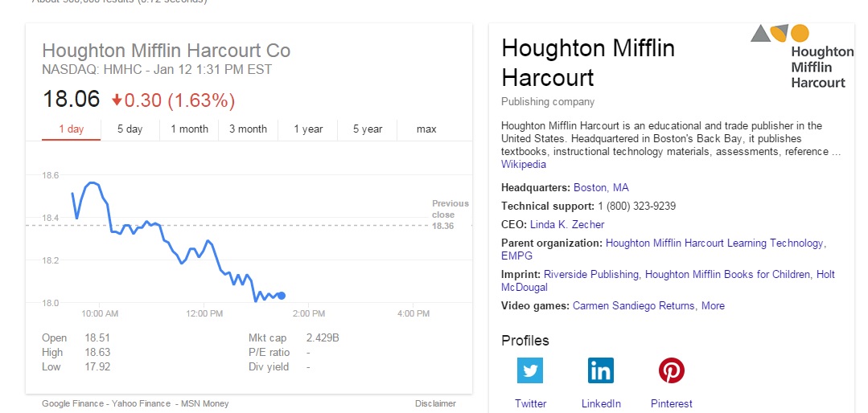The width and height of the screenshot is (868, 413).
Task: Click the blue current-price dot on chart
Action: [282, 296]
